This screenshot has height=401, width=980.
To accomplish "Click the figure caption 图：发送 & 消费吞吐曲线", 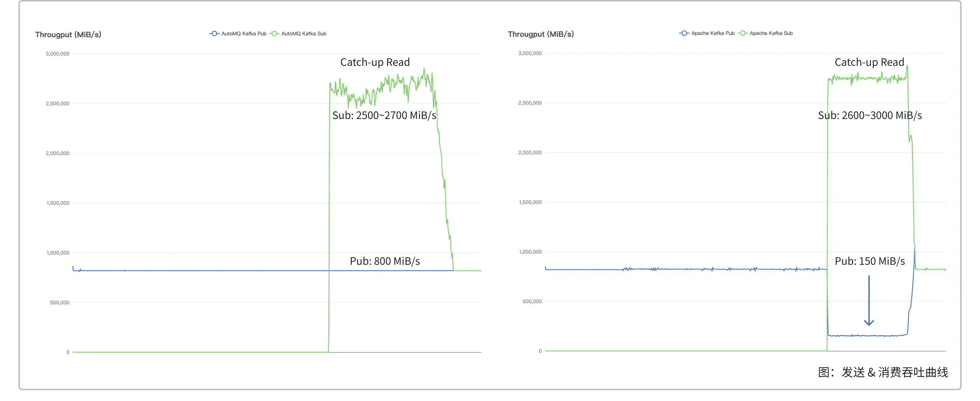I will 883,372.
